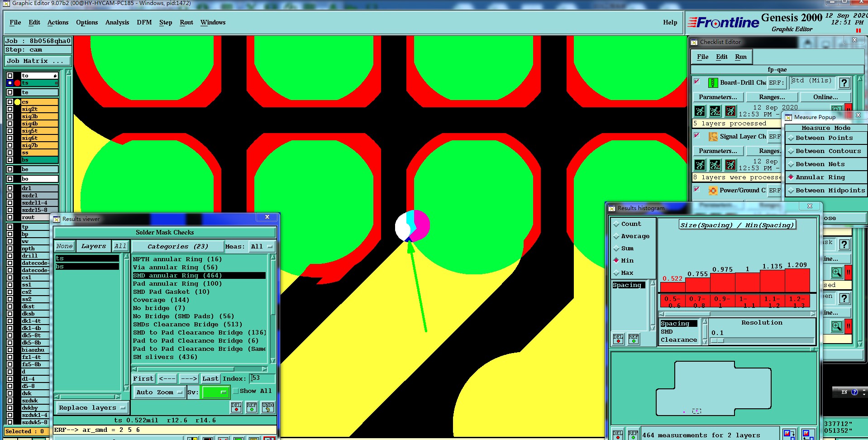This screenshot has width=868, height=440.
Task: Click second run icon under Board-Drill Check
Action: [x=715, y=111]
